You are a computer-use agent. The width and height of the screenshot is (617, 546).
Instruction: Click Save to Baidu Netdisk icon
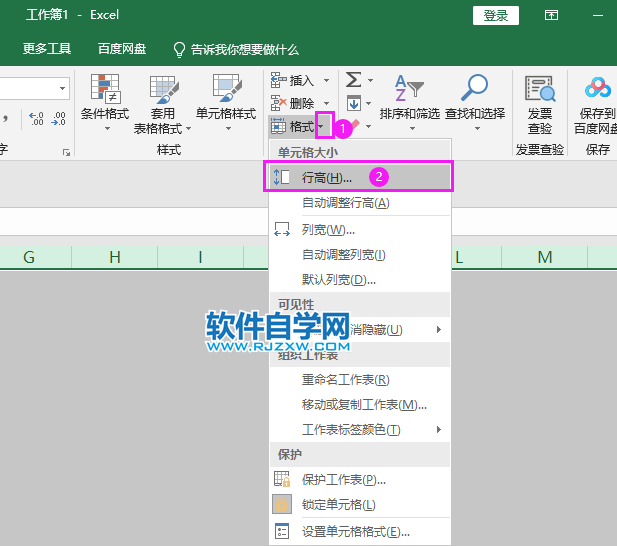pyautogui.click(x=598, y=88)
